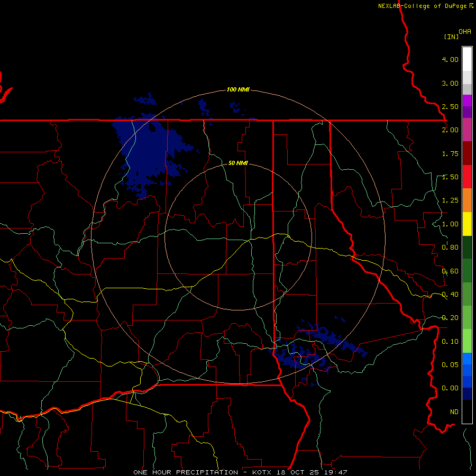The height and width of the screenshot is (476, 476).
Task: Select the 0.05 legend value
Action: point(450,365)
